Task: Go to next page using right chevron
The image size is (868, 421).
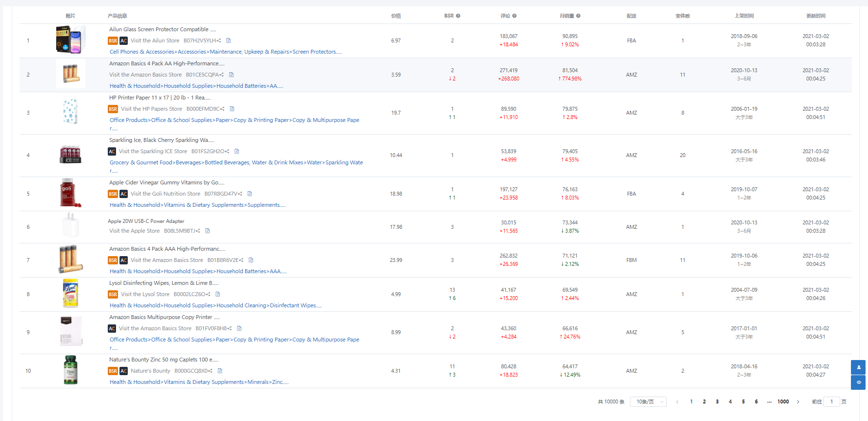Action: [x=798, y=402]
